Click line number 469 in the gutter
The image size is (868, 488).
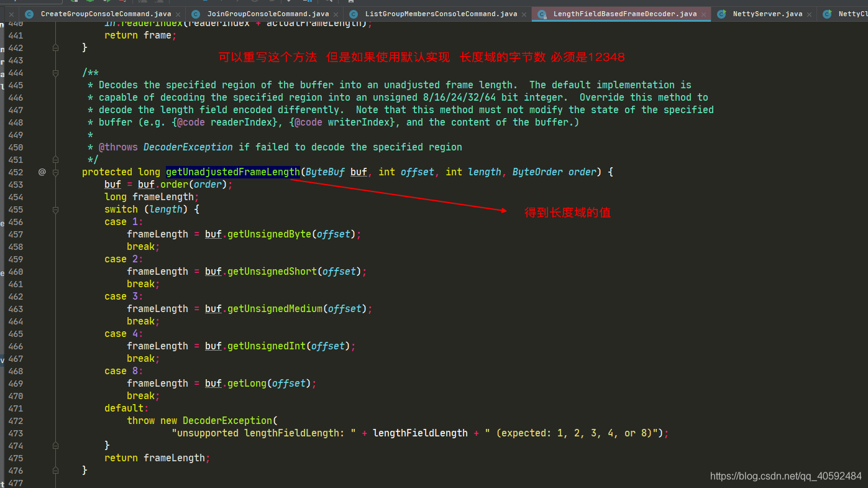pyautogui.click(x=16, y=384)
